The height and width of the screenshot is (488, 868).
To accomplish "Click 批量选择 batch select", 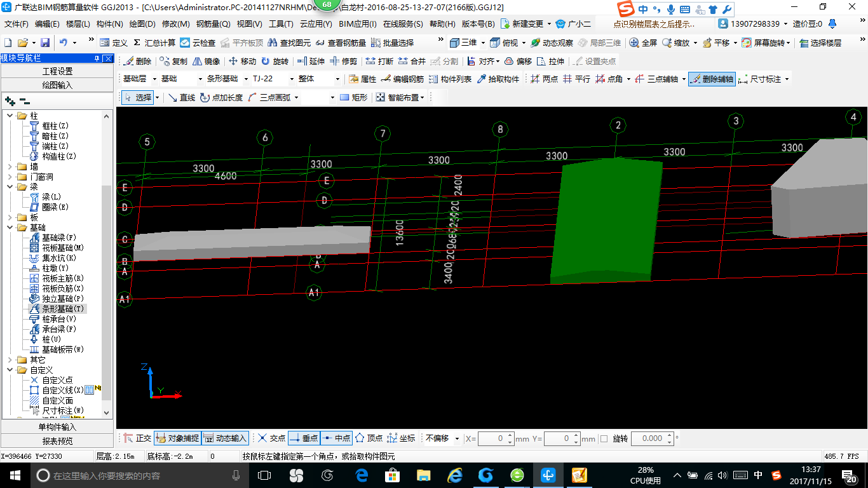I will click(392, 43).
